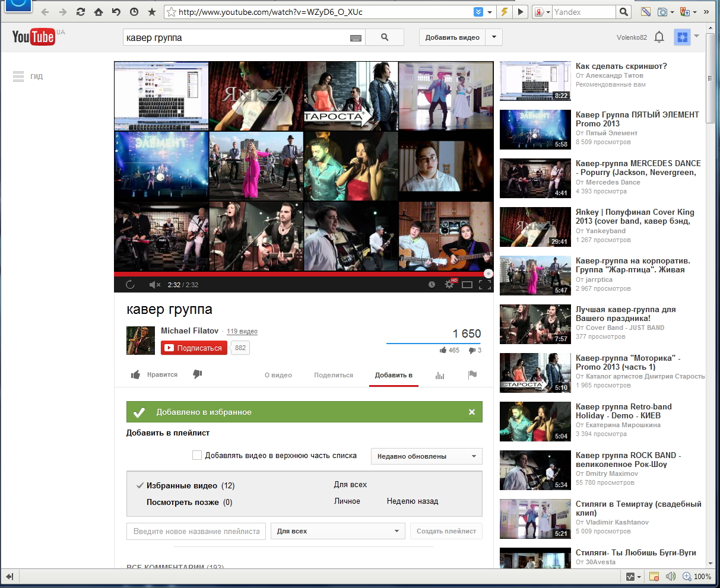Open video statistics bar chart icon
This screenshot has width=720, height=588.
tap(440, 375)
